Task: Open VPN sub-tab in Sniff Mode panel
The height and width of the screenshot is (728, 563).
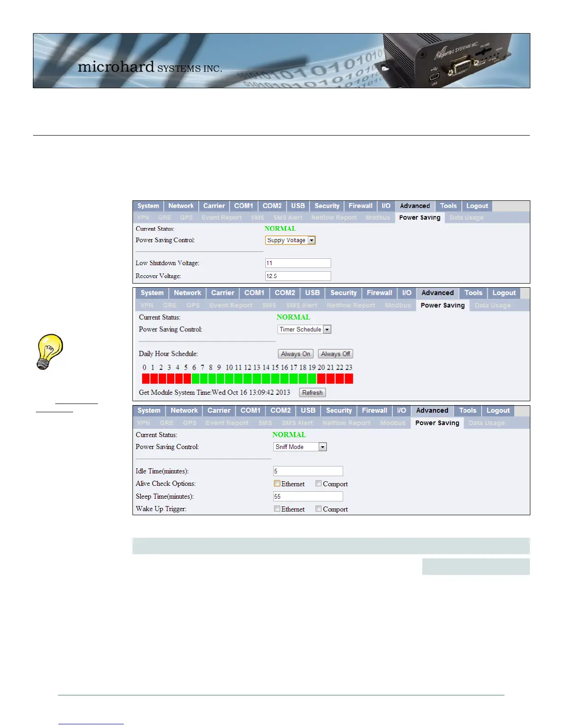Action: click(x=144, y=423)
